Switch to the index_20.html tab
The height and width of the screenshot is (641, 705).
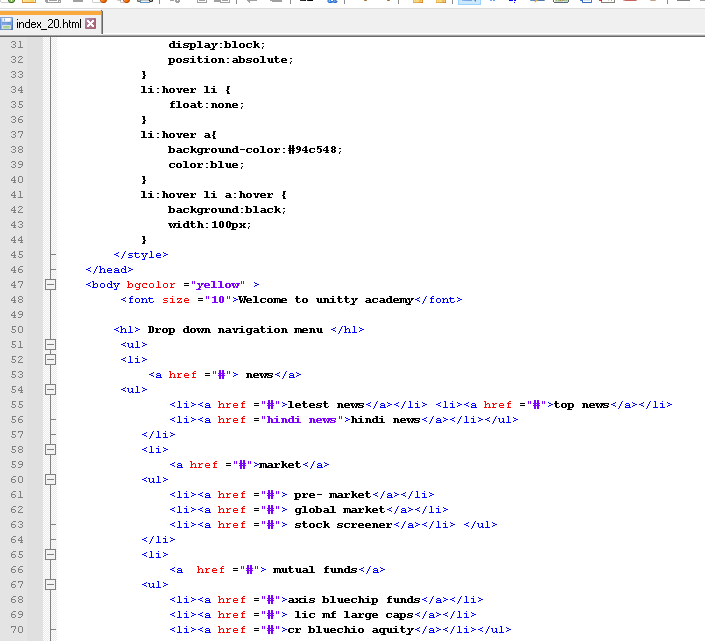[48, 23]
